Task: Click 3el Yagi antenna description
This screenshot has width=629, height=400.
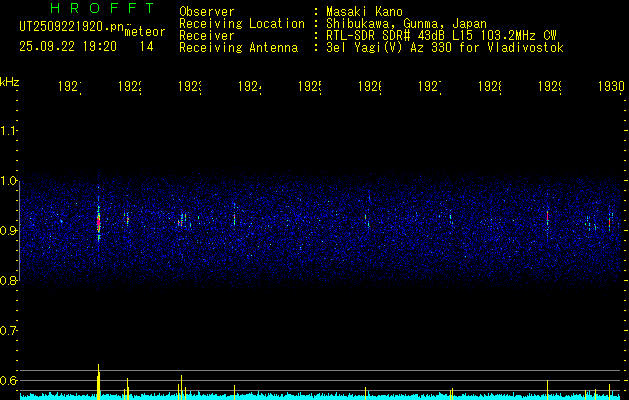Action: [445, 48]
